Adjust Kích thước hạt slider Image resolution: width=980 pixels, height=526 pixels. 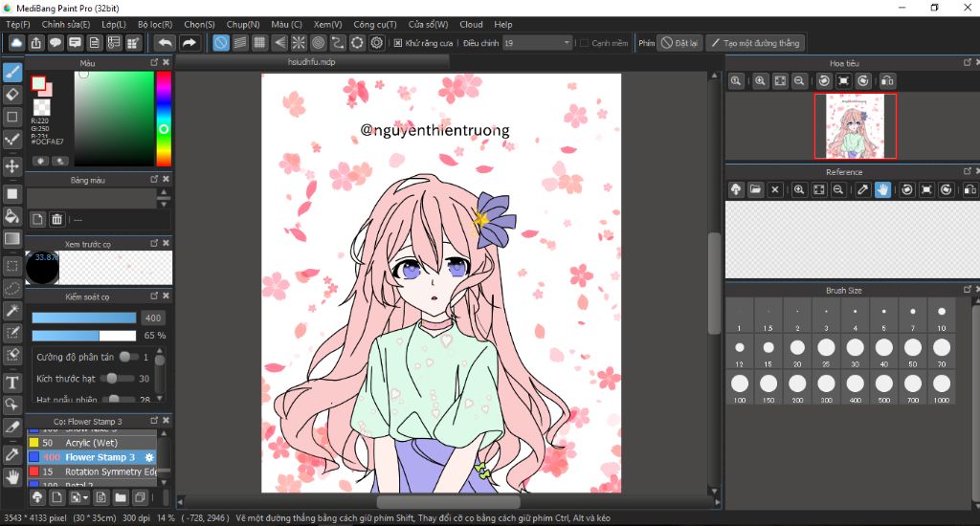117,378
